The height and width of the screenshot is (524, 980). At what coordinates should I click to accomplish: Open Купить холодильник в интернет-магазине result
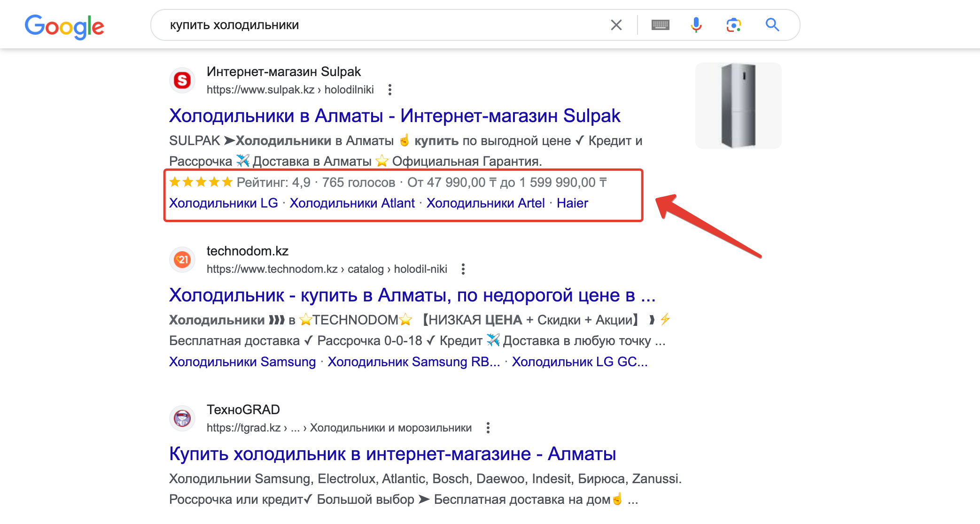392,454
